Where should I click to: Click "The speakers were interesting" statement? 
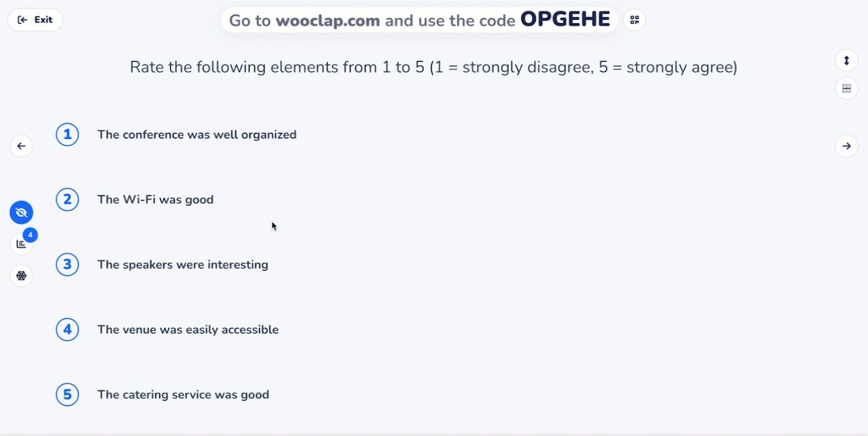point(182,264)
